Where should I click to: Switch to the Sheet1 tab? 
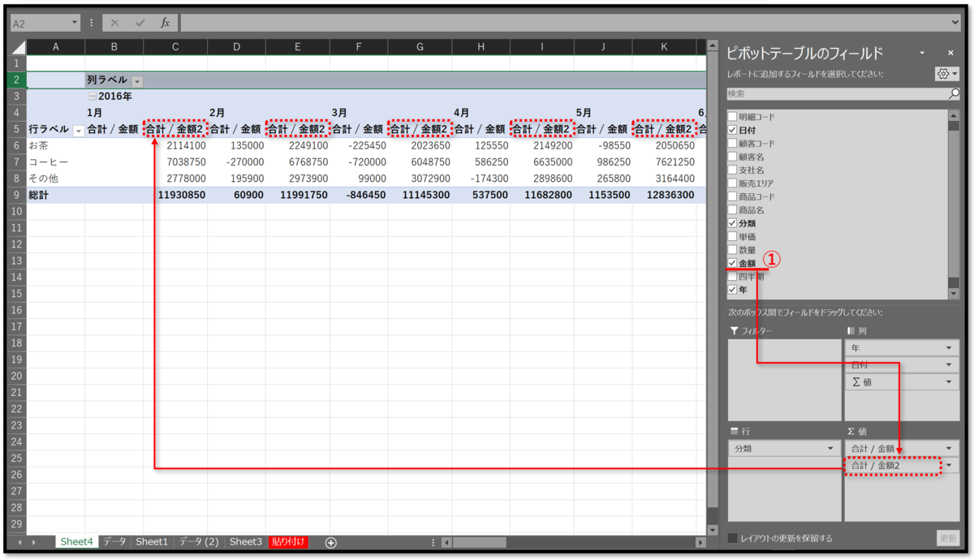click(152, 541)
